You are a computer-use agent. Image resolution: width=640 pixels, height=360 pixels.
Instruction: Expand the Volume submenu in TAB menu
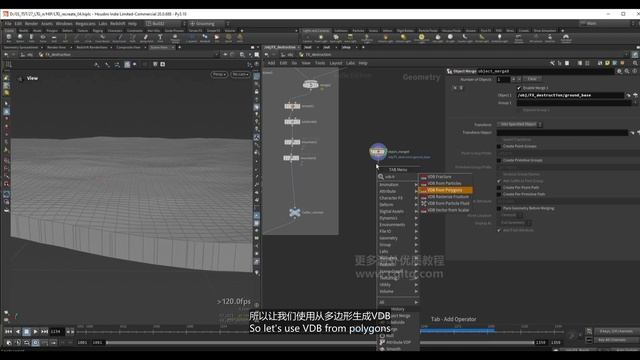(398, 291)
